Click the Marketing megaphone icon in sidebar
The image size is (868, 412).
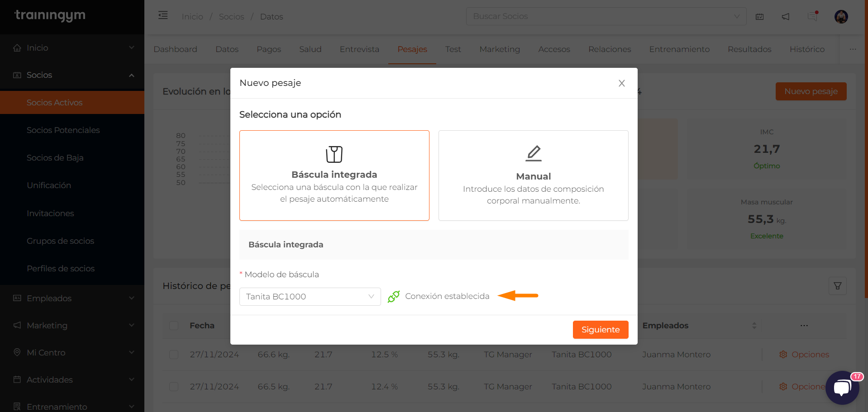17,325
